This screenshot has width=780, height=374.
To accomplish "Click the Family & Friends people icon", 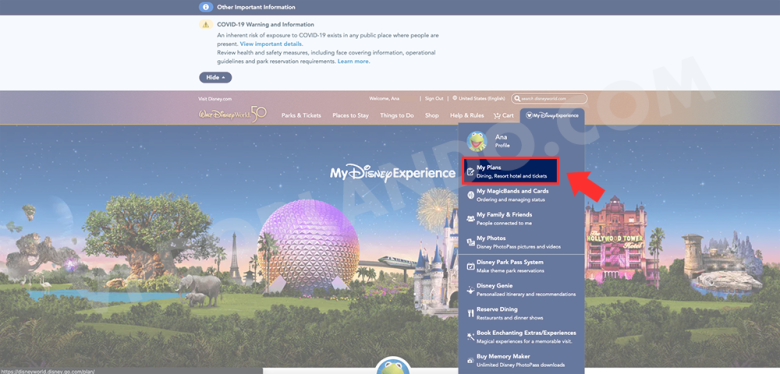I will (x=470, y=219).
